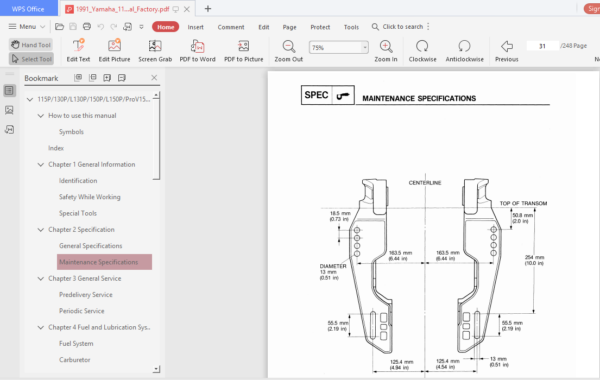This screenshot has height=380, width=600.
Task: Click the last bookmark header icon
Action: coord(122,78)
